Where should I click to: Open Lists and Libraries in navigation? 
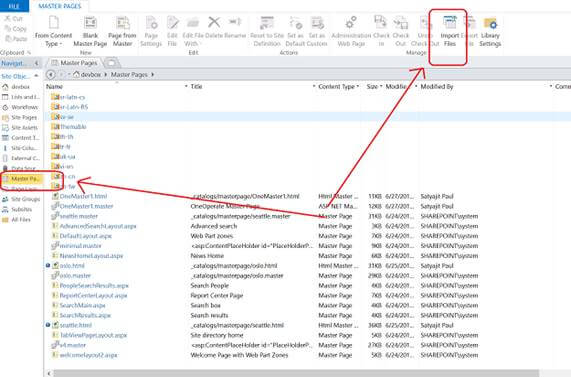(x=20, y=97)
